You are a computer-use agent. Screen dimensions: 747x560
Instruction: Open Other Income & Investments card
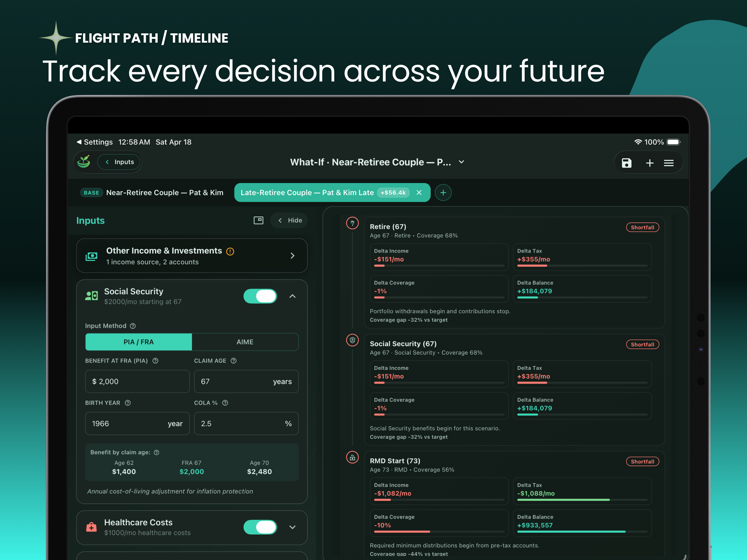click(x=192, y=256)
